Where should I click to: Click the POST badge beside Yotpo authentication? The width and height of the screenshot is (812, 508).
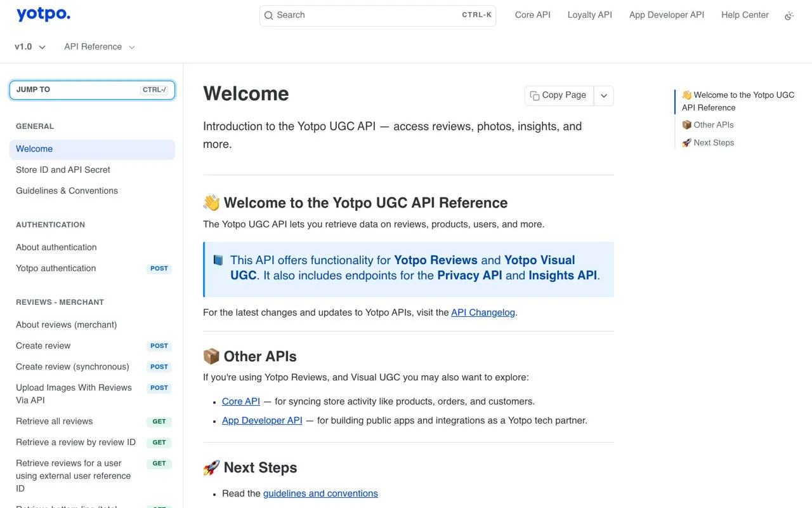[x=159, y=269]
